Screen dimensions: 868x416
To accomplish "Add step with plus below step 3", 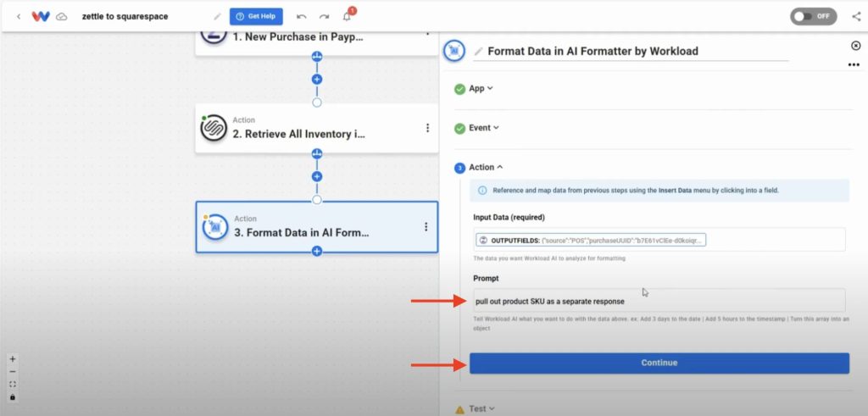I will pos(317,251).
